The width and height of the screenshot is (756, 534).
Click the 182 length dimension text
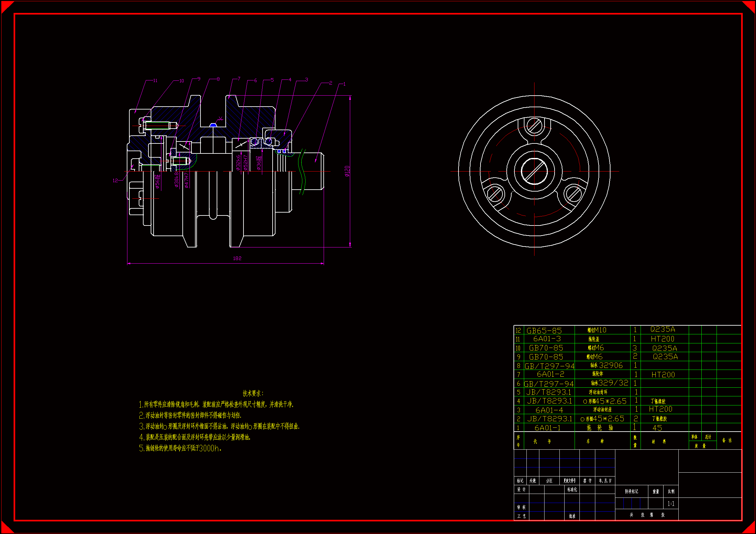(237, 258)
